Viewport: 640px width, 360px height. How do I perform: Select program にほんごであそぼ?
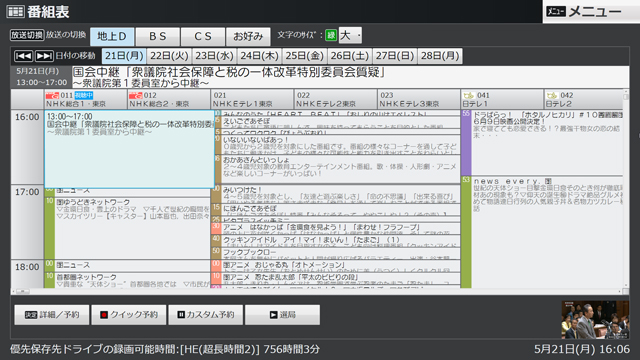point(337,209)
